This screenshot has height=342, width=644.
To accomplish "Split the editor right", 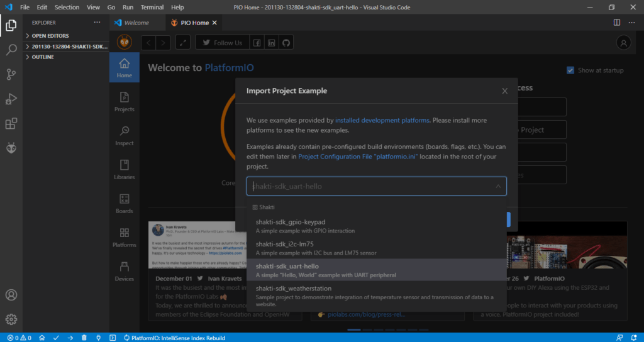I will coord(617,23).
